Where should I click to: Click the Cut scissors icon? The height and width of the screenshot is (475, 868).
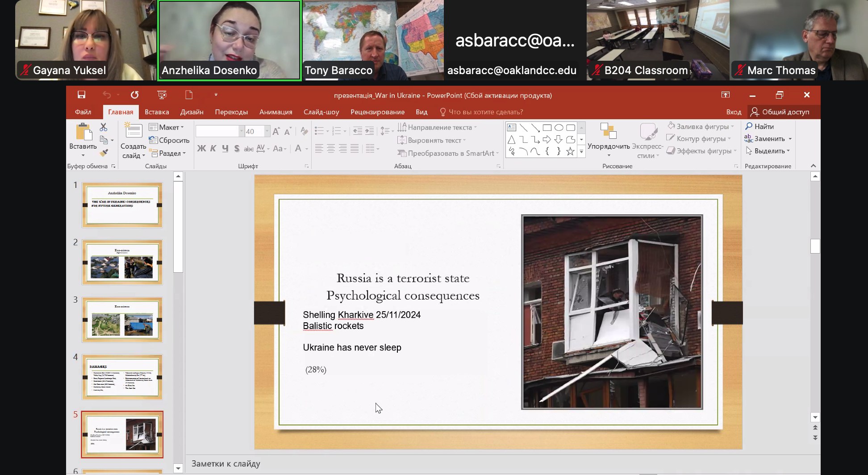click(x=104, y=128)
